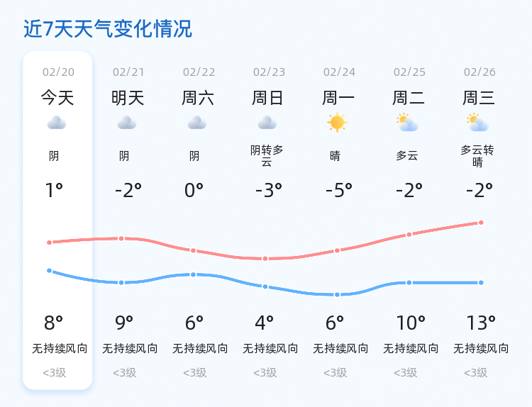Click the red curve point above 明天
Viewport: 532px width, 407px height.
[x=121, y=238]
